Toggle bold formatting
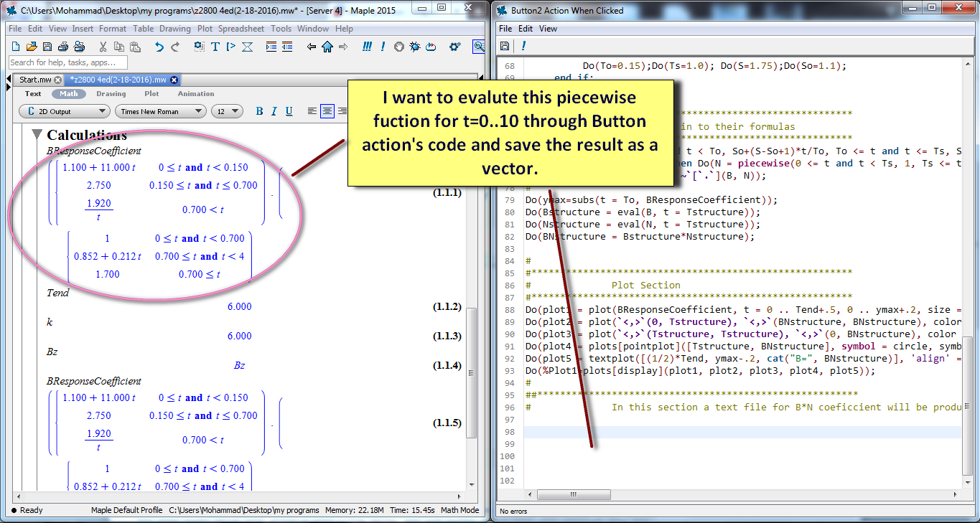 pos(259,111)
